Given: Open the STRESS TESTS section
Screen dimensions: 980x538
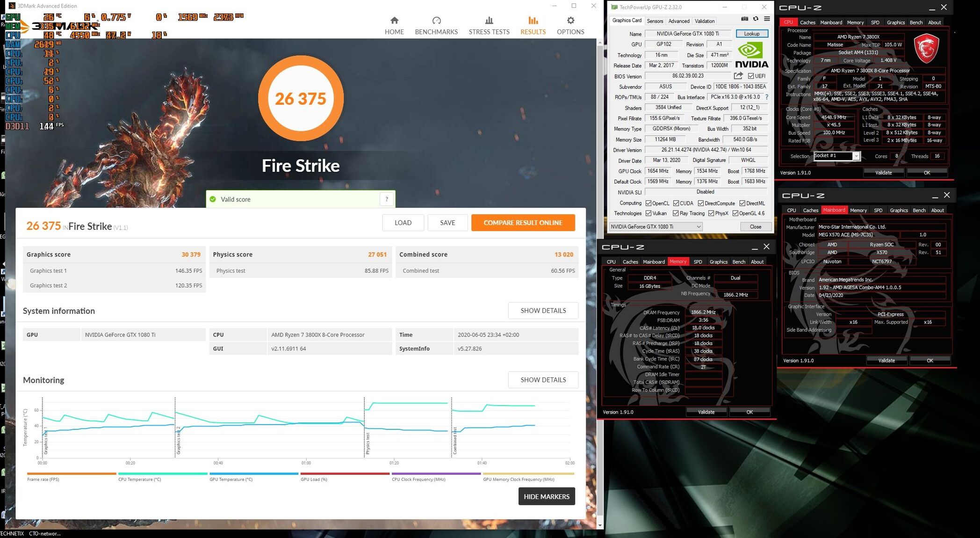Looking at the screenshot, I should click(x=489, y=26).
